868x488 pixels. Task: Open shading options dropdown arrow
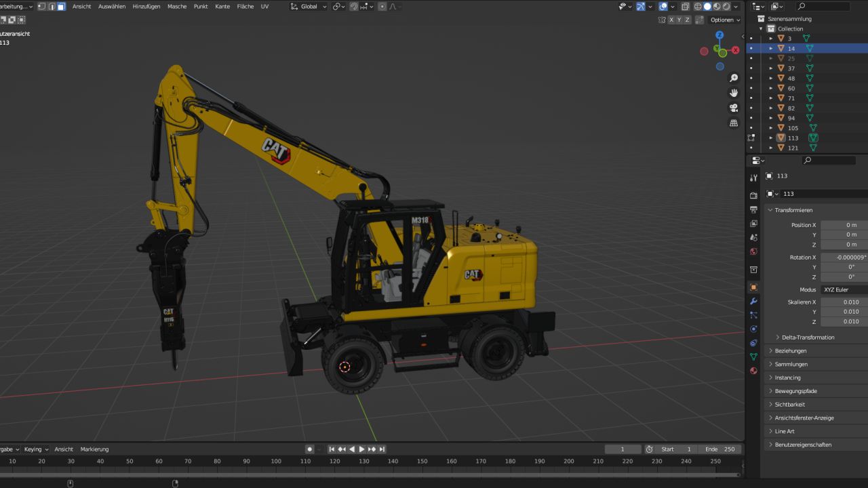tap(736, 6)
